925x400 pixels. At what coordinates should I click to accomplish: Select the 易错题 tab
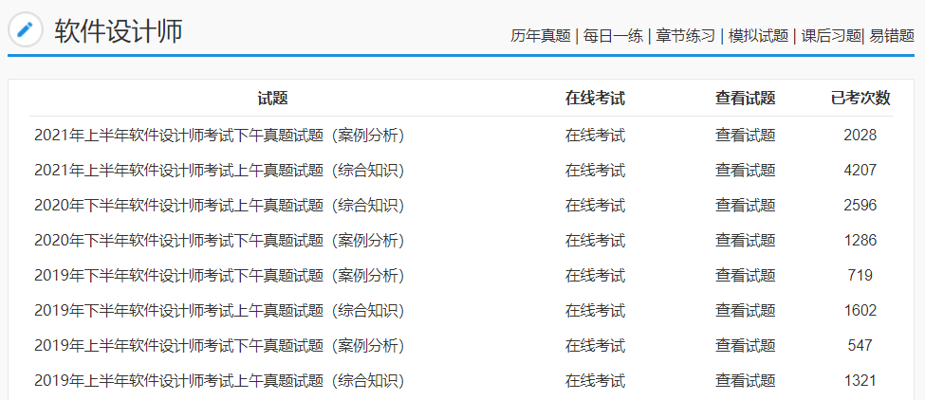pyautogui.click(x=890, y=36)
